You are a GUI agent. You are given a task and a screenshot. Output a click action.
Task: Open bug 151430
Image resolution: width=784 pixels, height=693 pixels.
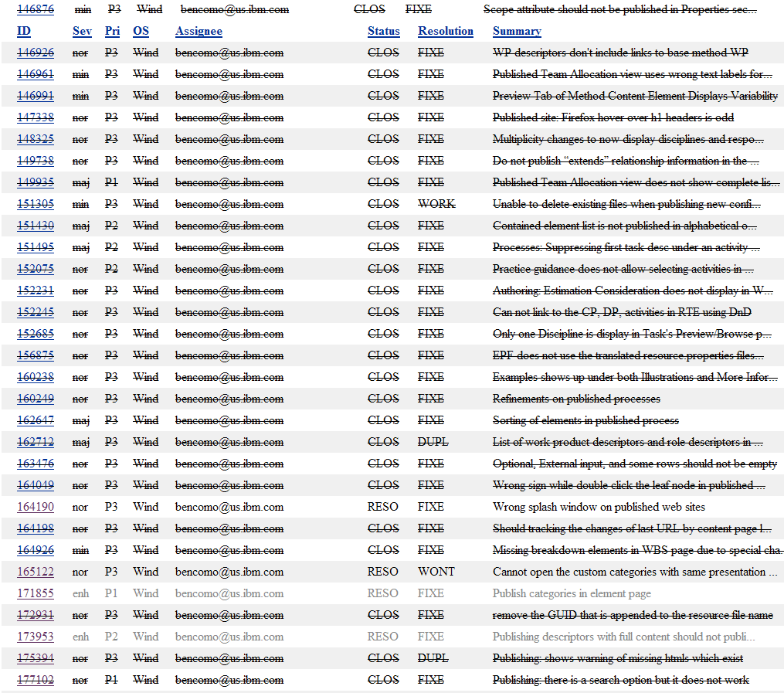pyautogui.click(x=36, y=226)
